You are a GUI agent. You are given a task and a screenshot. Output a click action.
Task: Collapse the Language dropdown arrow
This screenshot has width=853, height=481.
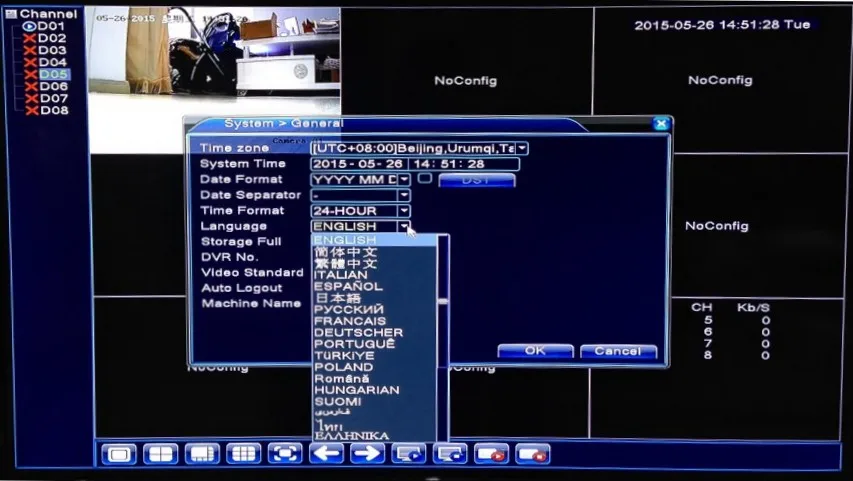point(404,226)
